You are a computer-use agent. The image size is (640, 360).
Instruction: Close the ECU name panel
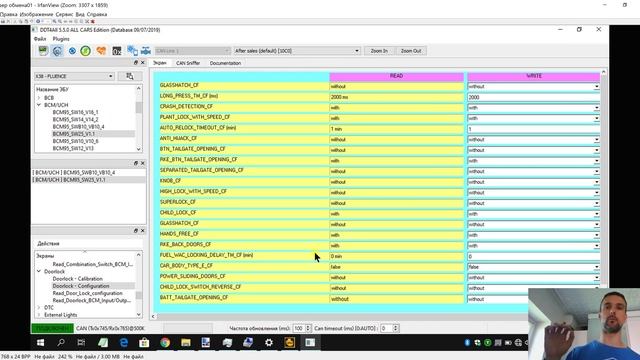(x=142, y=62)
